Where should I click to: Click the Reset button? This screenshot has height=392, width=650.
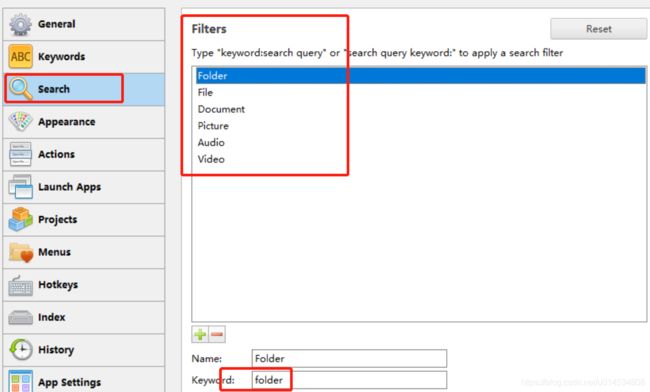pyautogui.click(x=599, y=29)
